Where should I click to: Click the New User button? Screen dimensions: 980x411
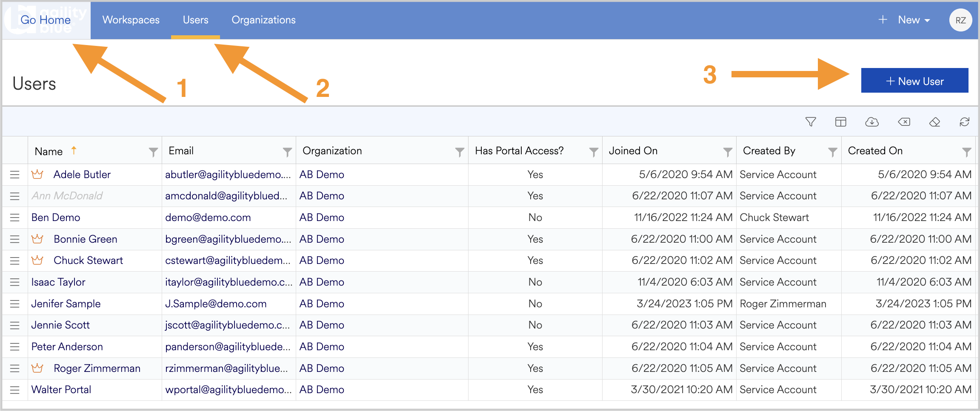(x=914, y=81)
